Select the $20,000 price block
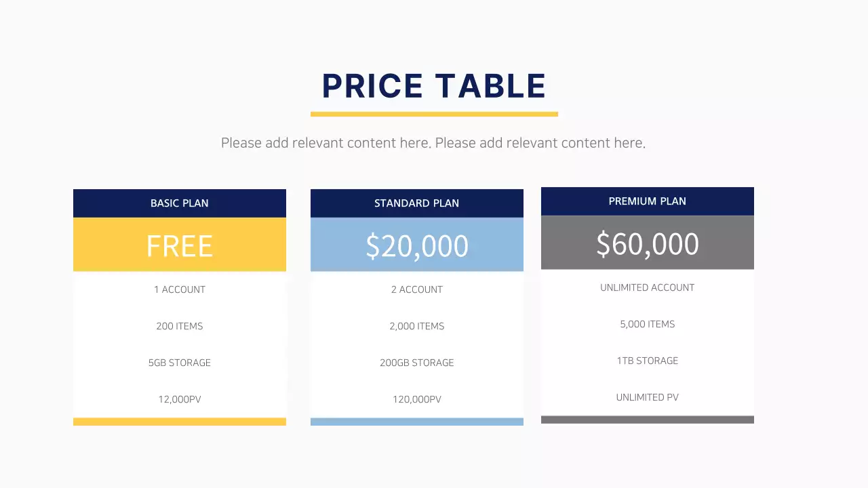 (417, 245)
